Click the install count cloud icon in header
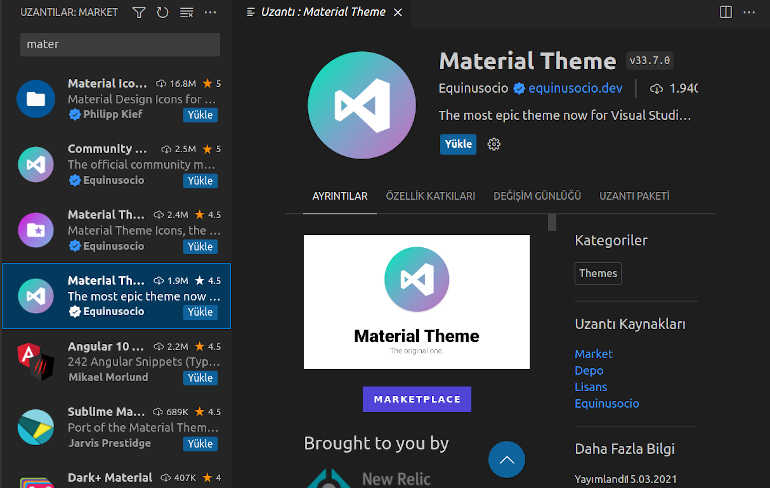This screenshot has height=488, width=770. (x=657, y=89)
